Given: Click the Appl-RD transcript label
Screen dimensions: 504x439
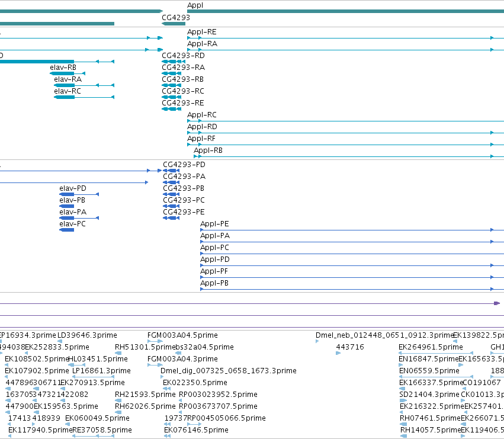Looking at the screenshot, I should (202, 127).
